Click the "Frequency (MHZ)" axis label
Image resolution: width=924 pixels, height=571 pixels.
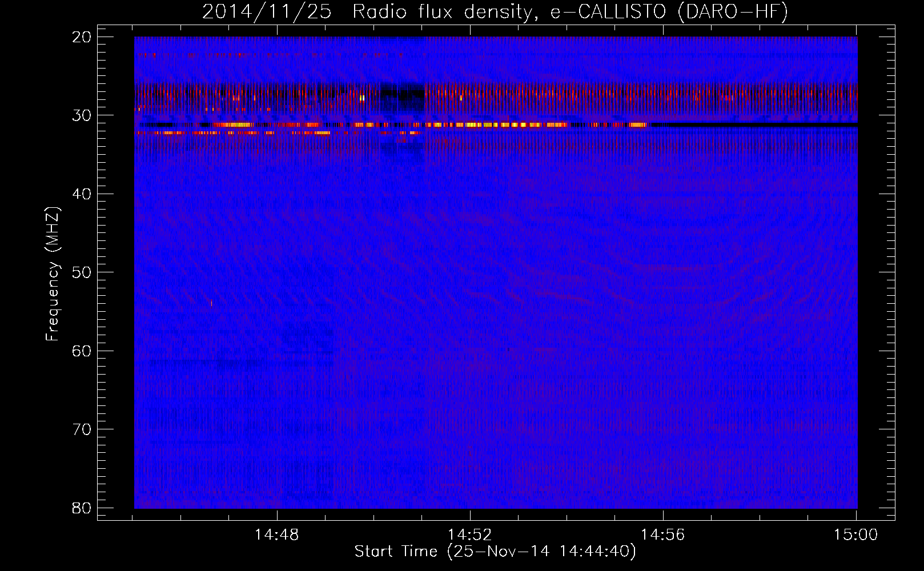point(53,274)
